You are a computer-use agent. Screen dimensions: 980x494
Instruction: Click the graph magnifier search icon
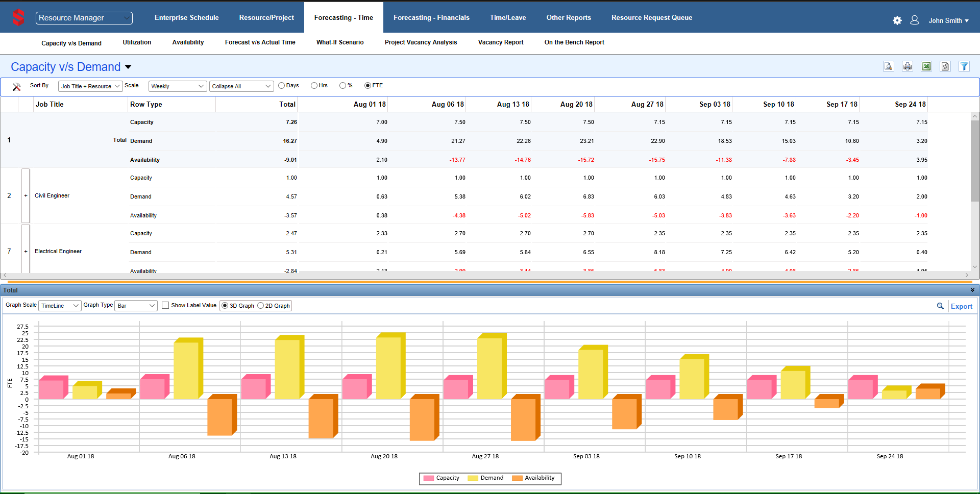940,306
